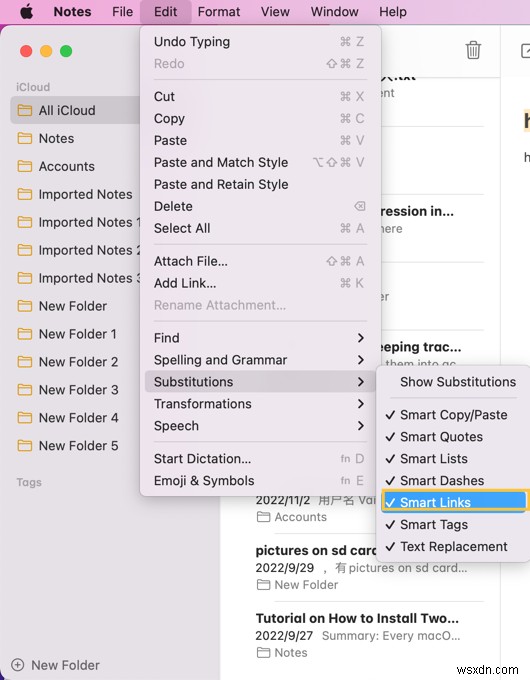Open the Apple menu

coord(26,12)
